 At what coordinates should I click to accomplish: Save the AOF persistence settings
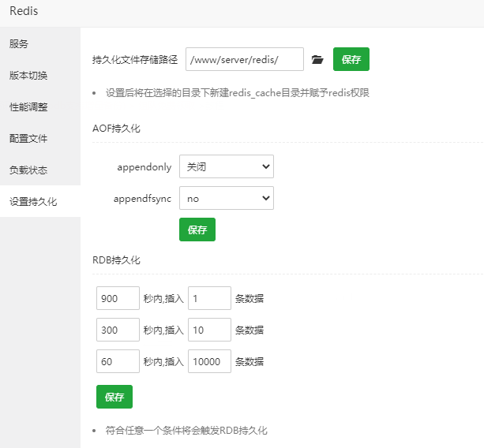click(197, 230)
